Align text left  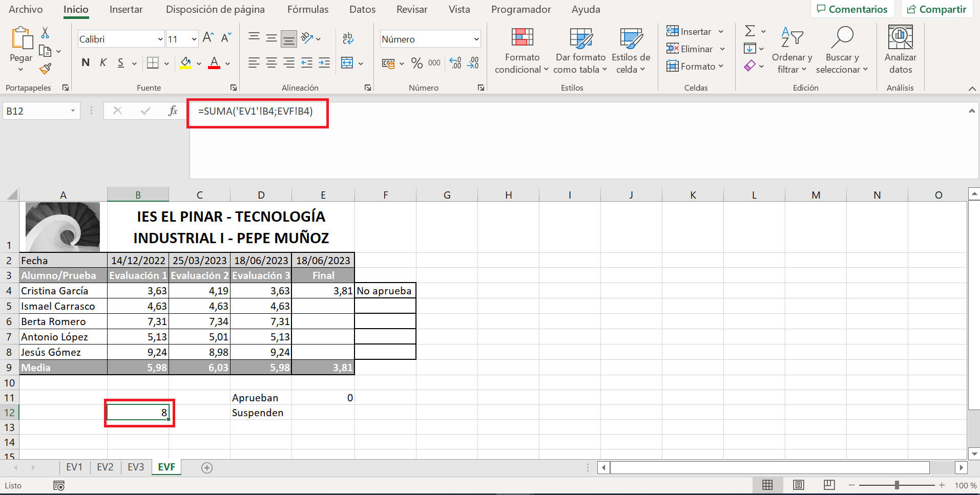[254, 63]
